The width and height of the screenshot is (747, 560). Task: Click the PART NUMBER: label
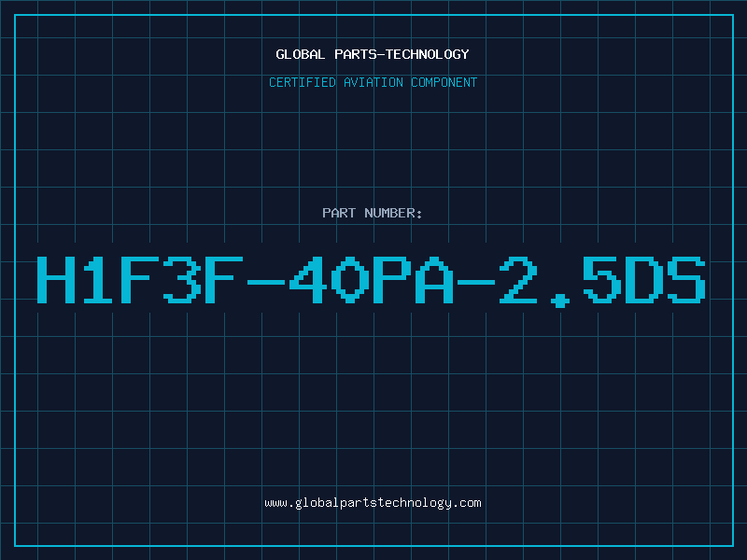[x=372, y=213]
